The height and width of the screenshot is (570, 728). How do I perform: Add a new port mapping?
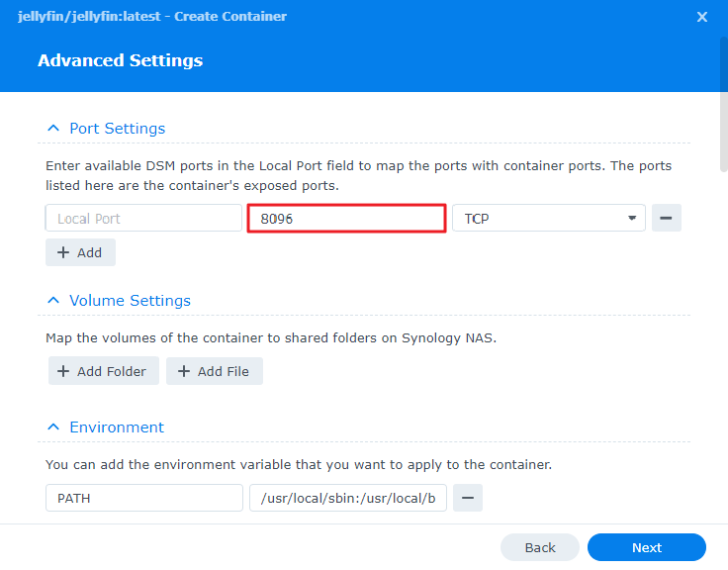80,252
